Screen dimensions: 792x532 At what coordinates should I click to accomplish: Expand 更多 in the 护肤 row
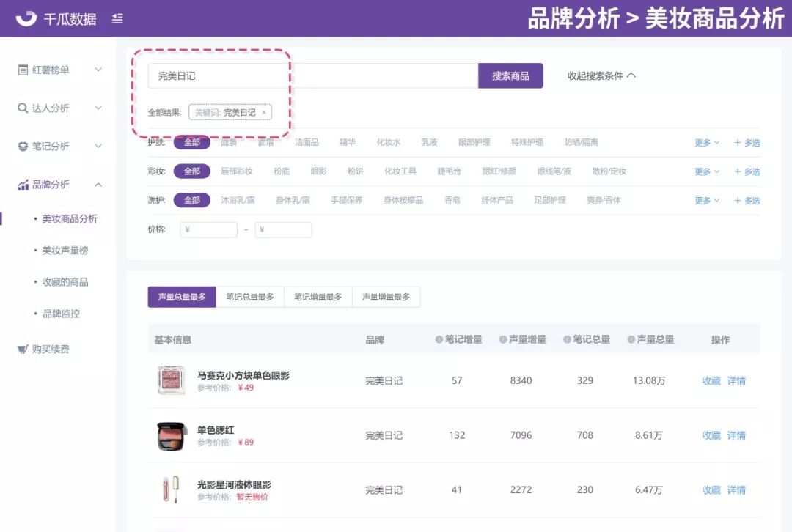tap(707, 143)
